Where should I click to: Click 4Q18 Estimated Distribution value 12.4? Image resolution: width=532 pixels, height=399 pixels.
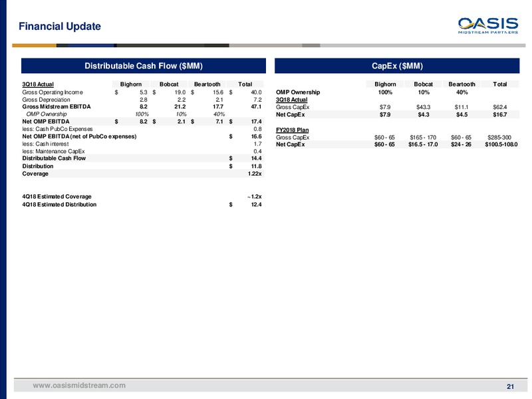tap(256, 205)
